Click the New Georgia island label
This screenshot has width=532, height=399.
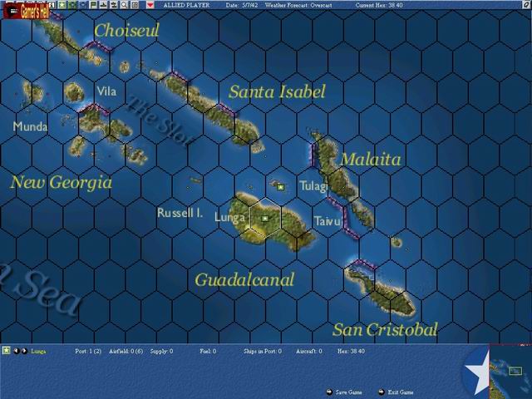click(61, 182)
